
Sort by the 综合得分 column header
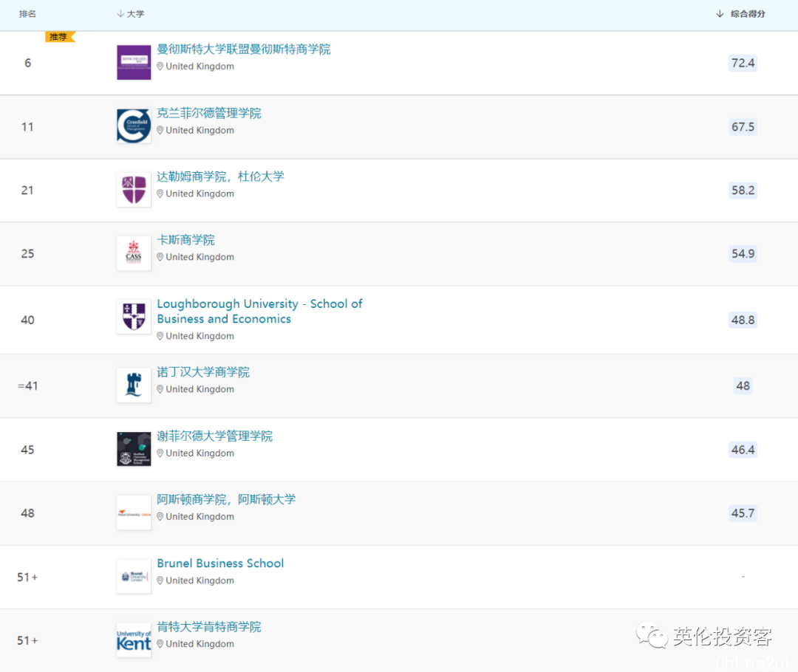pos(740,14)
